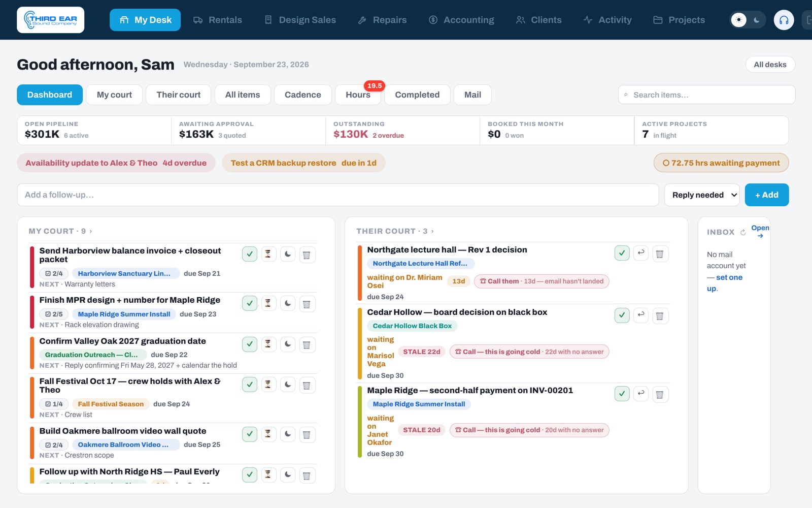Click hourglass icon on Fall Festival Oct 17 item

tap(268, 385)
